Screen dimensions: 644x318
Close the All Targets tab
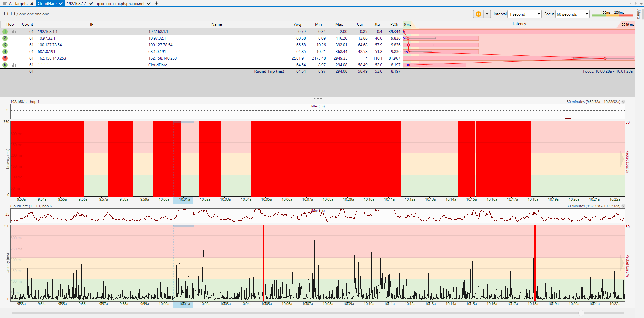(32, 4)
